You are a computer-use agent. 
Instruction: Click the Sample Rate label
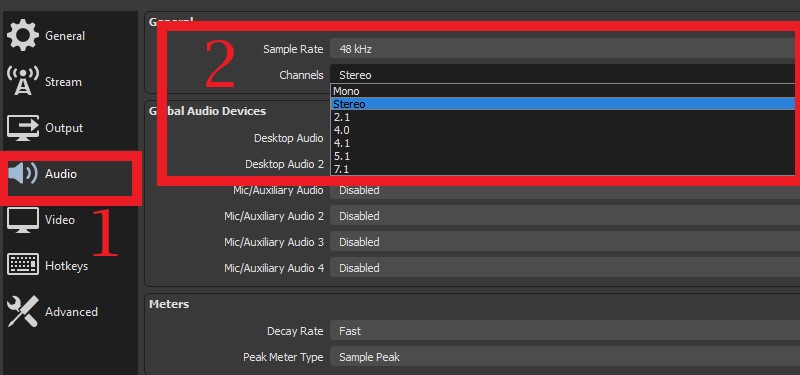(293, 49)
